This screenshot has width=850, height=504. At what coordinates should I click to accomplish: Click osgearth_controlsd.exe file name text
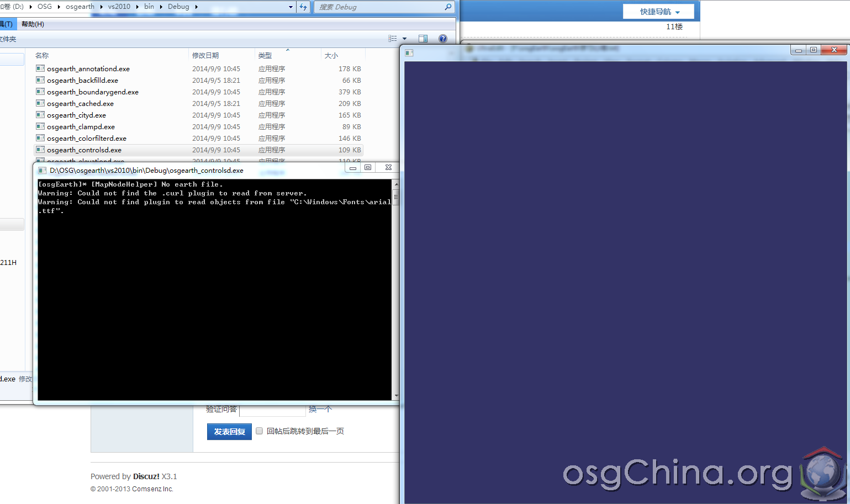coord(84,150)
